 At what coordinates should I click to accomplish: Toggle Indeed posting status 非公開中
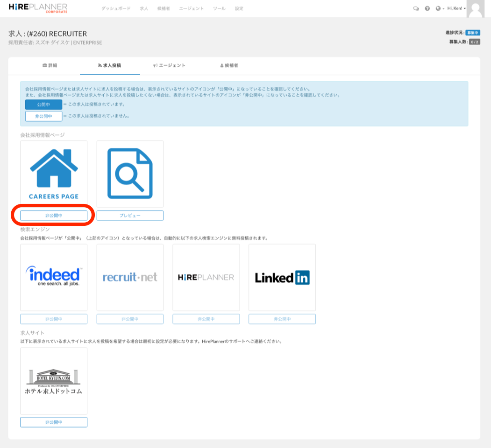pos(53,319)
